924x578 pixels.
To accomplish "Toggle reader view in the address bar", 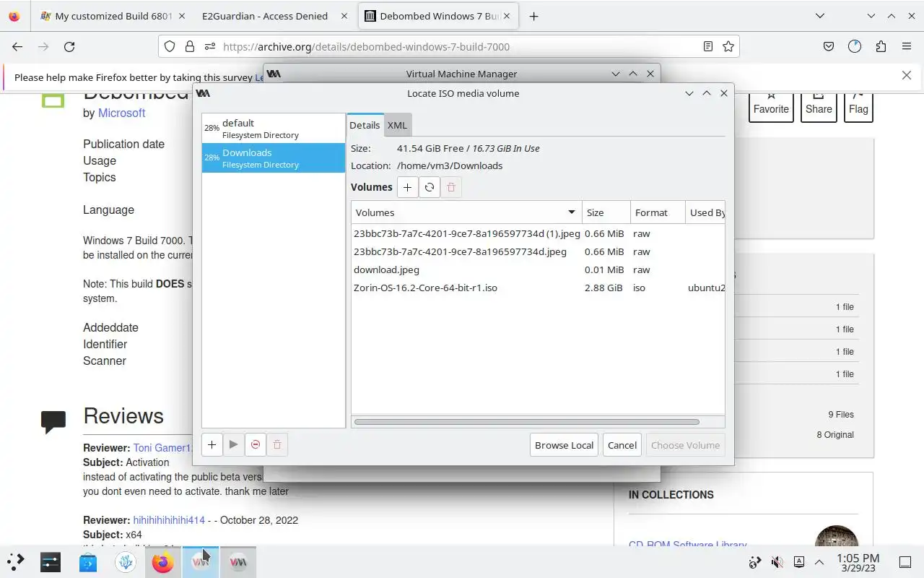I will tap(708, 46).
